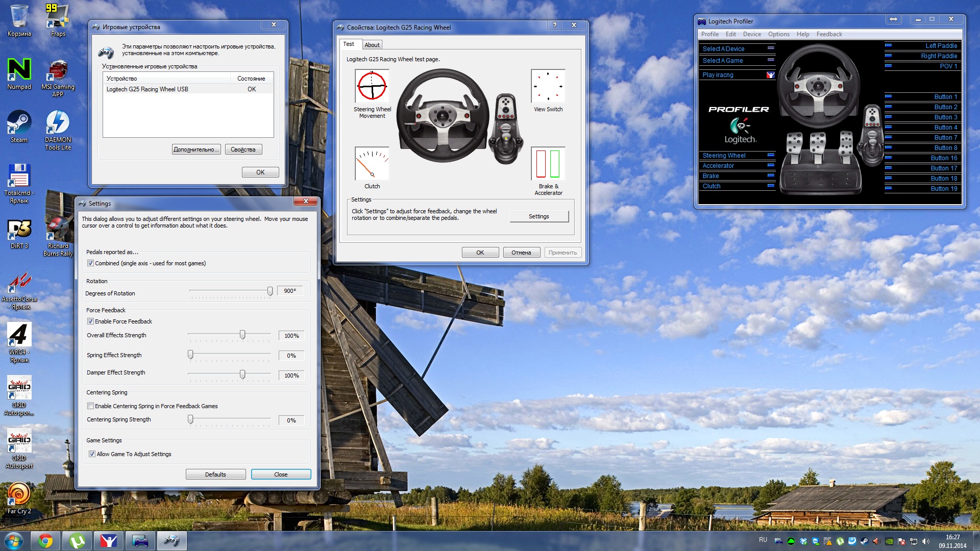The height and width of the screenshot is (551, 980).
Task: Click the Brake & Accelerator bars indicator
Action: [x=548, y=163]
